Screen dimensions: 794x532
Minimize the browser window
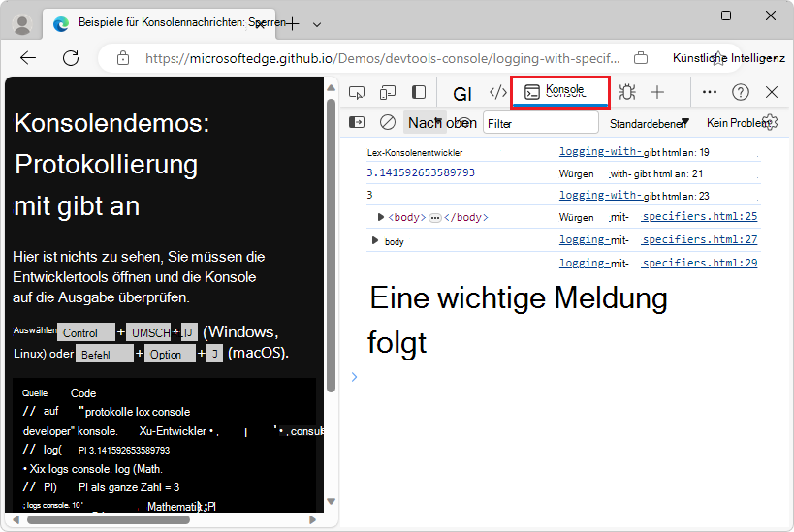pyautogui.click(x=682, y=16)
